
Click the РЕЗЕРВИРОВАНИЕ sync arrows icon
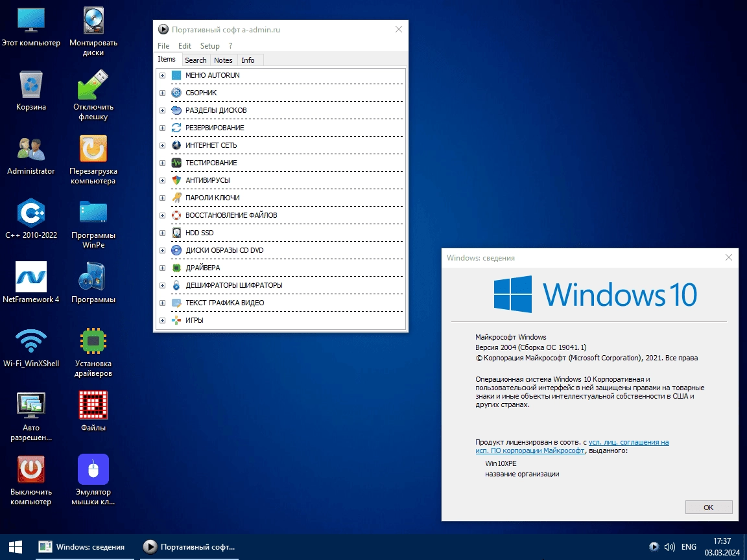click(176, 128)
